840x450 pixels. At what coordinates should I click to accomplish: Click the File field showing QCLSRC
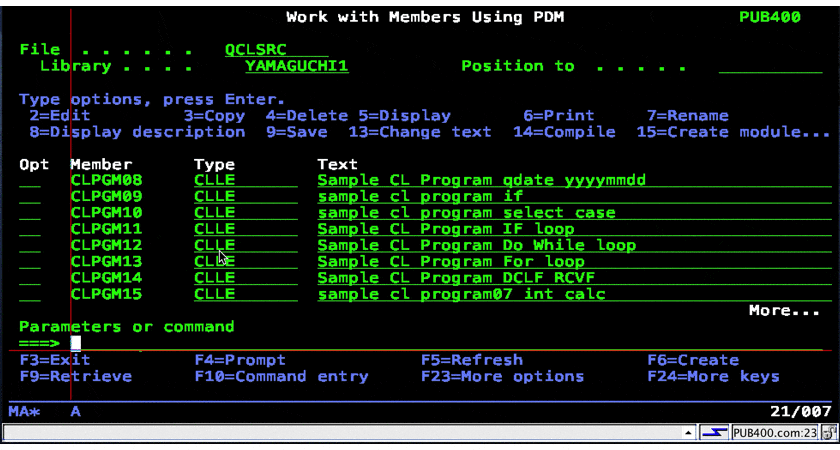click(x=276, y=50)
